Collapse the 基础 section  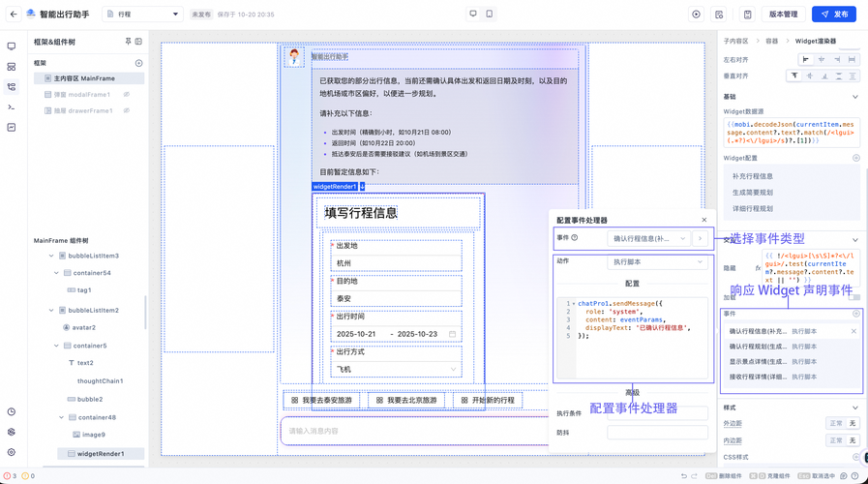(855, 97)
